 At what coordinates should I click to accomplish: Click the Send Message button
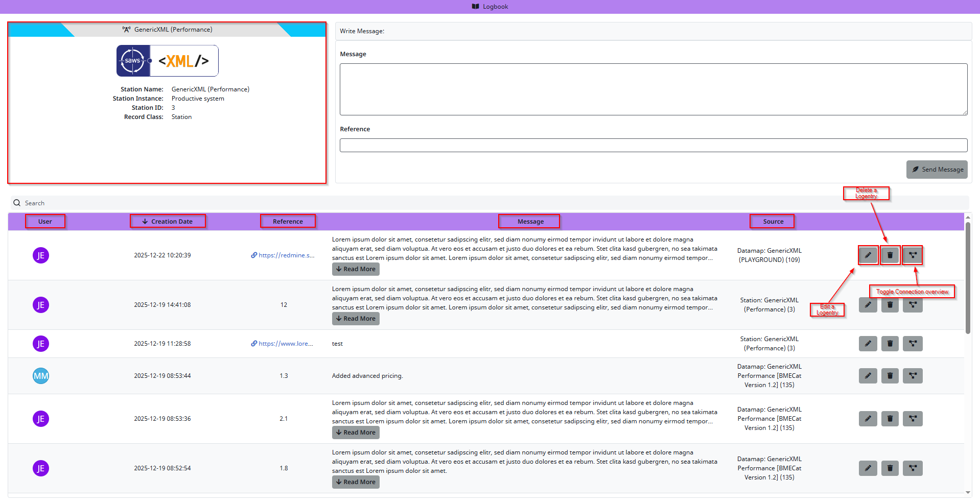pyautogui.click(x=937, y=170)
